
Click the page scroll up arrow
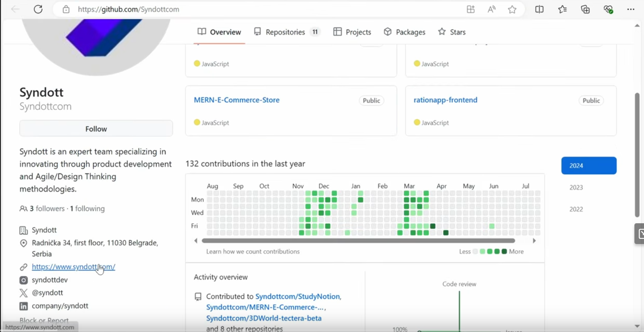point(637,26)
